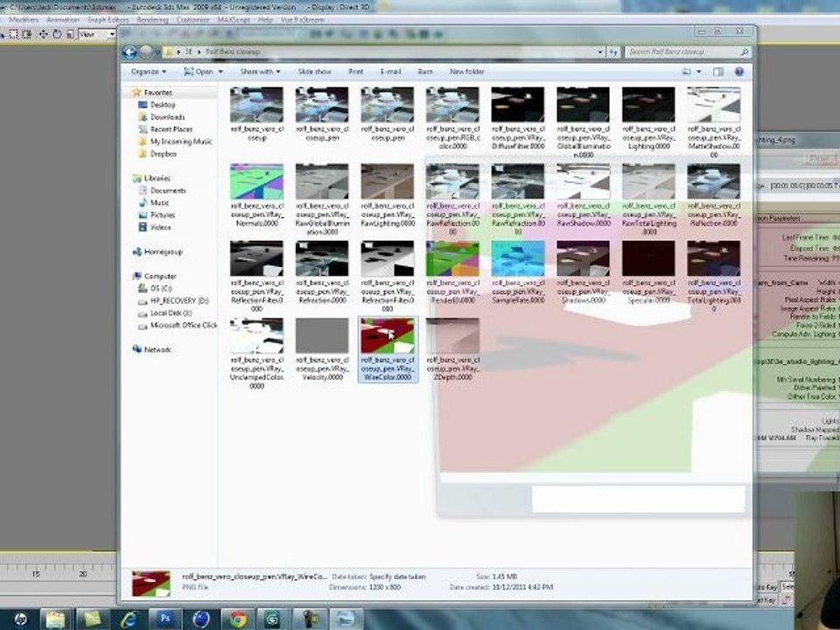Select Homegroup in sidebar
The height and width of the screenshot is (630, 840).
[164, 251]
